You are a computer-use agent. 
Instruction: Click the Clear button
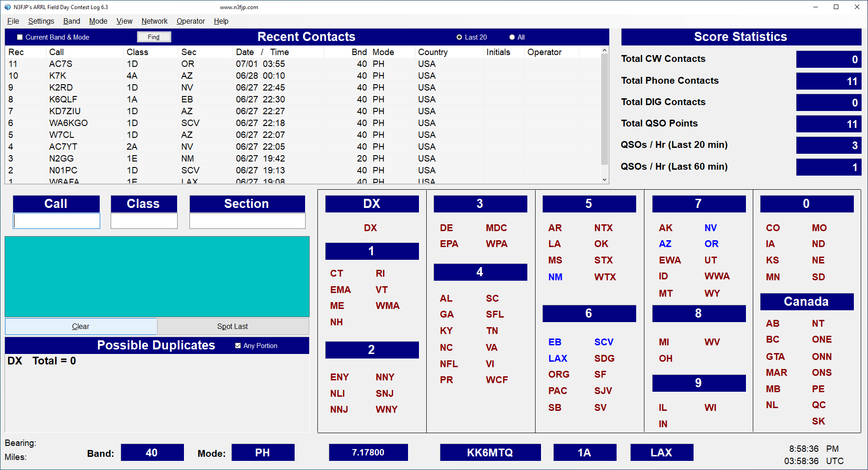[x=81, y=326]
